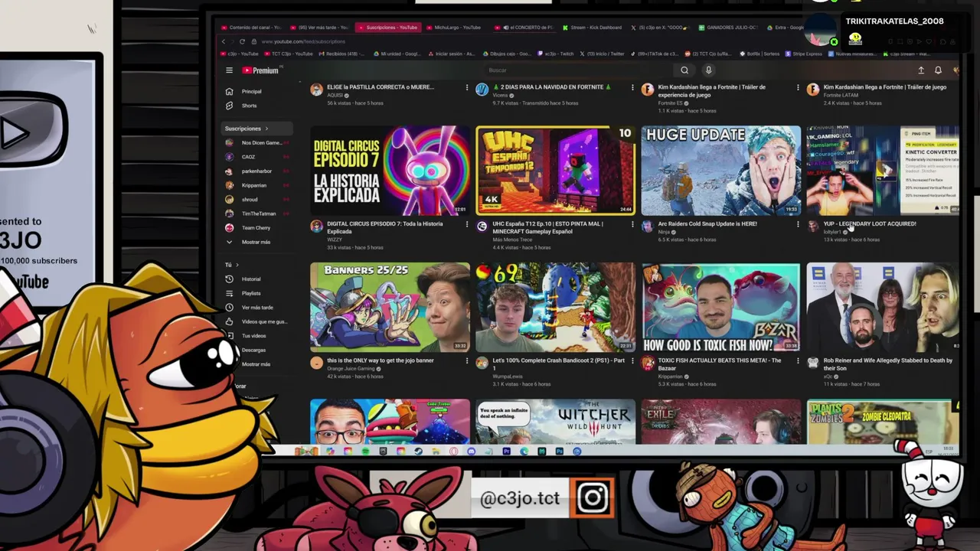Screen dimensions: 980x551
Task: Click Orange Juice Gaming channel avatar
Action: coord(316,363)
